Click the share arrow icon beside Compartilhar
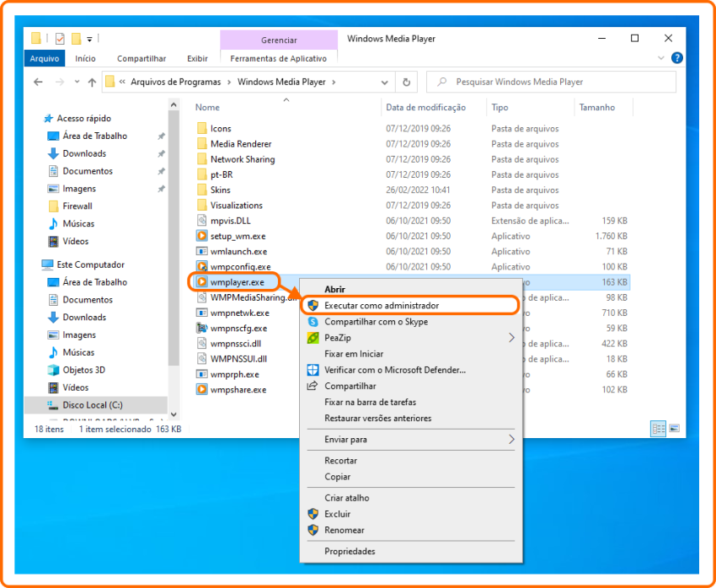This screenshot has height=588, width=716. (313, 386)
